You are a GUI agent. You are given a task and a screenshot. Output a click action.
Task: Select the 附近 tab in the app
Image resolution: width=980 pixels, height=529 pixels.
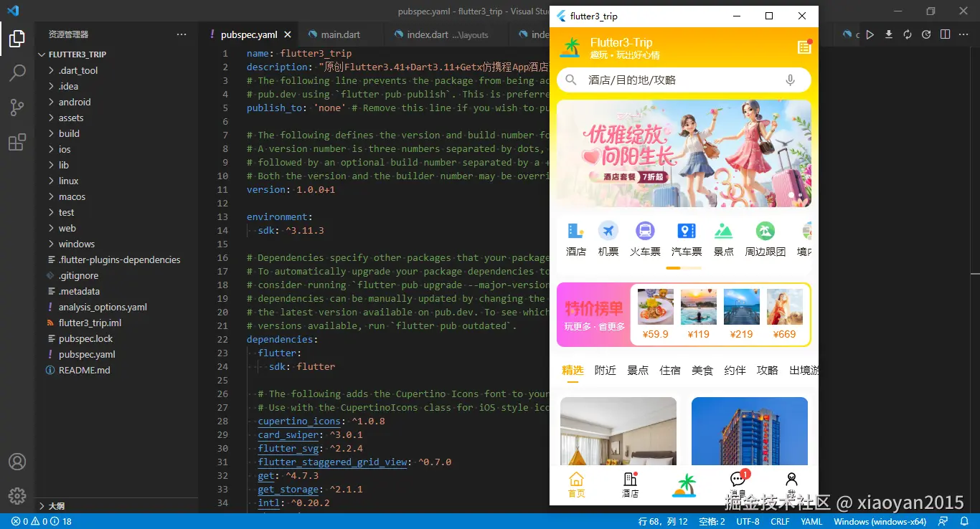[606, 370]
